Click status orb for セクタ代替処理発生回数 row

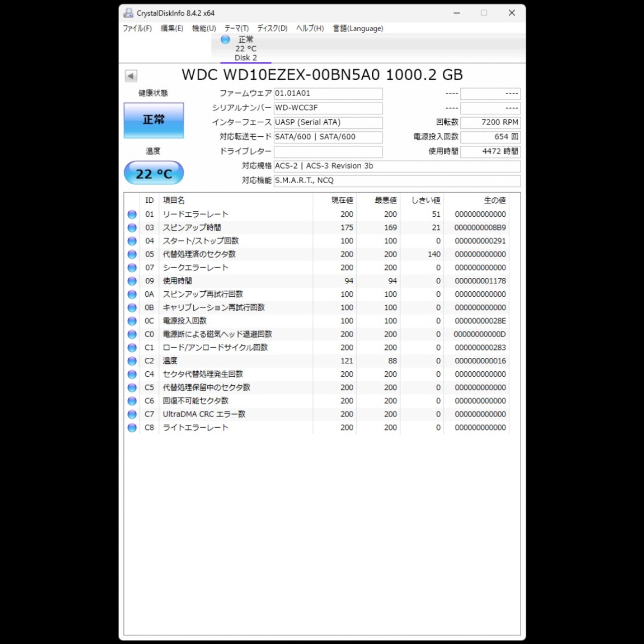point(132,374)
